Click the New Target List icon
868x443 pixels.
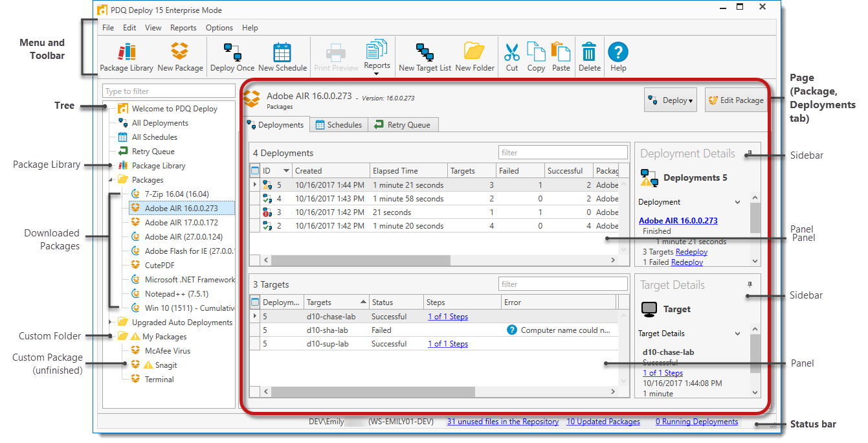tap(425, 52)
